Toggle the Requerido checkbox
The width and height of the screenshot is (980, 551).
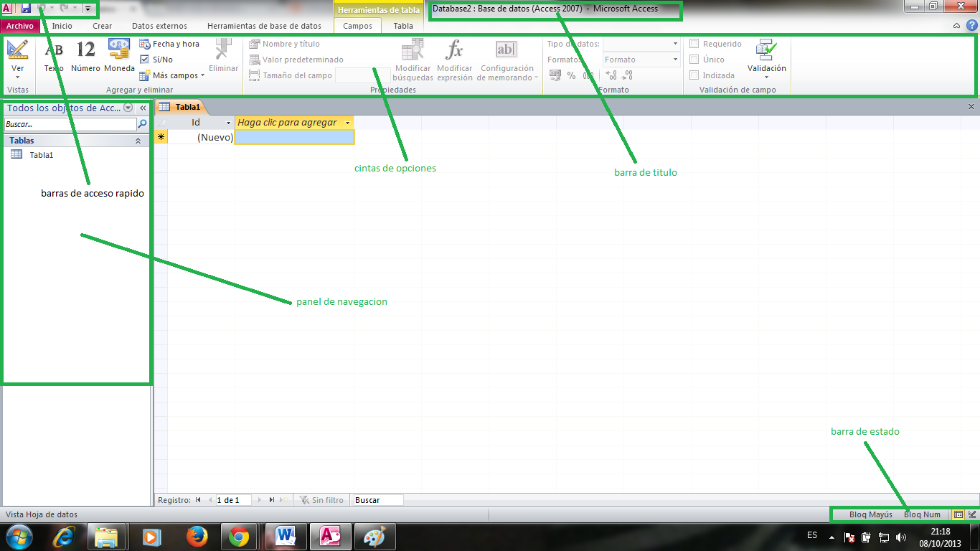(x=694, y=44)
